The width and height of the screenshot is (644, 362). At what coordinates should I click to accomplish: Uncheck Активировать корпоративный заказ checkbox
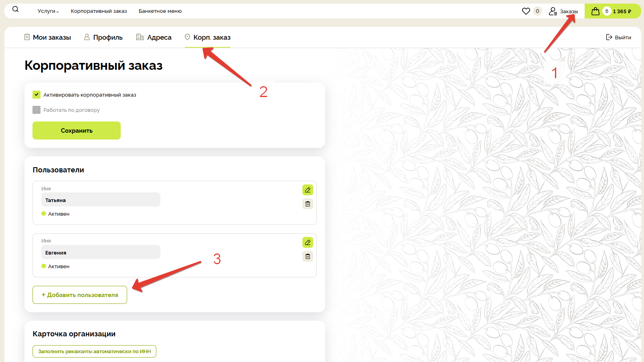[x=36, y=95]
